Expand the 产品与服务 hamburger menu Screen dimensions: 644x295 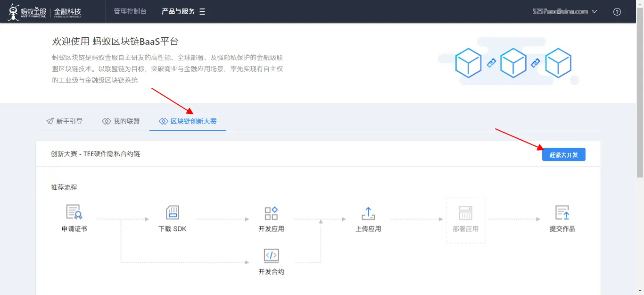202,11
